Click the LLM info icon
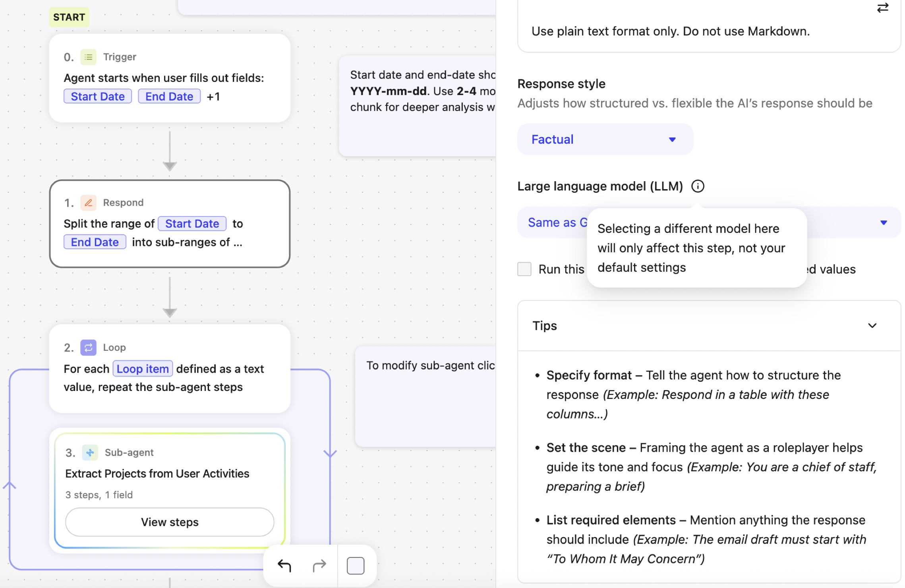The width and height of the screenshot is (905, 588). tap(698, 186)
